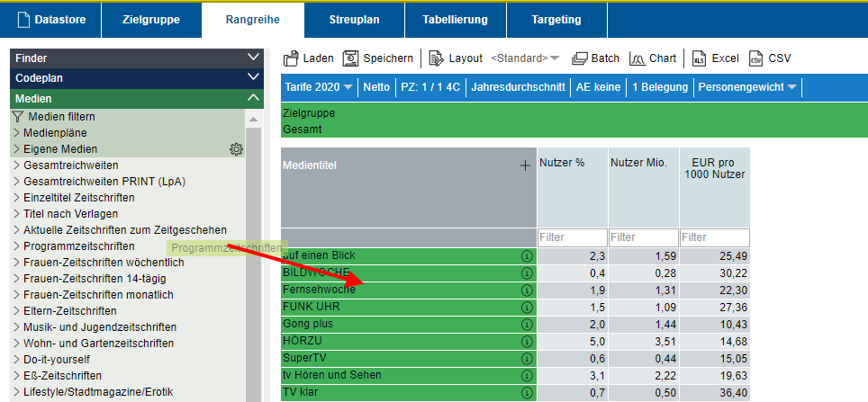Viewport: 868px width, 402px height.
Task: Export data via CSV icon
Action: 755,58
